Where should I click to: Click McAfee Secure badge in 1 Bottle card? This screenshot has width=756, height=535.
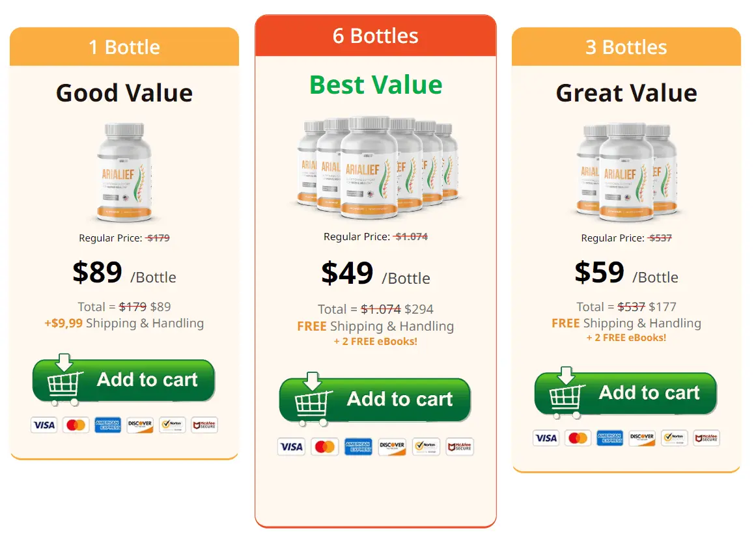204,425
